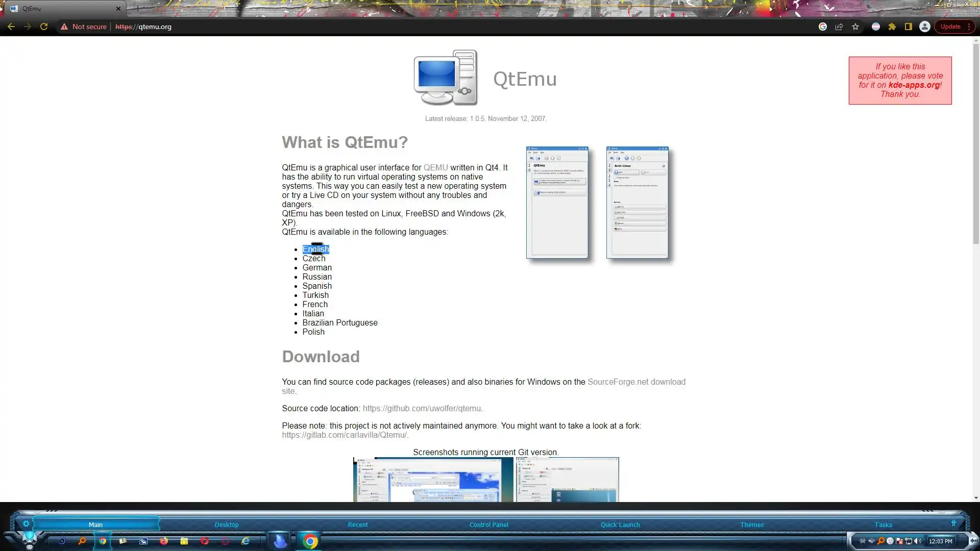The width and height of the screenshot is (980, 551).
Task: Click the page scrollbar down arrow
Action: pos(976,498)
